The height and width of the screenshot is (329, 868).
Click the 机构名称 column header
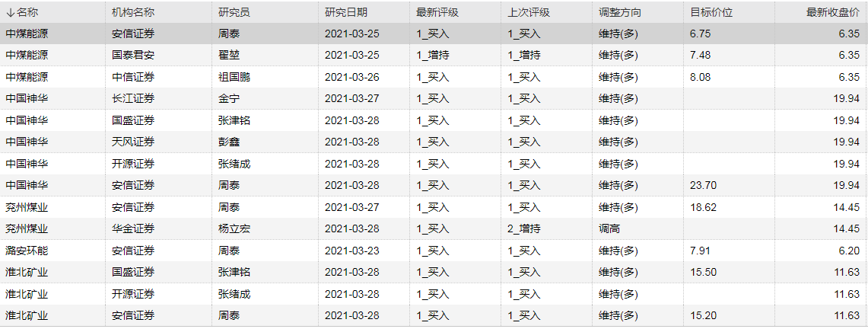[x=132, y=13]
